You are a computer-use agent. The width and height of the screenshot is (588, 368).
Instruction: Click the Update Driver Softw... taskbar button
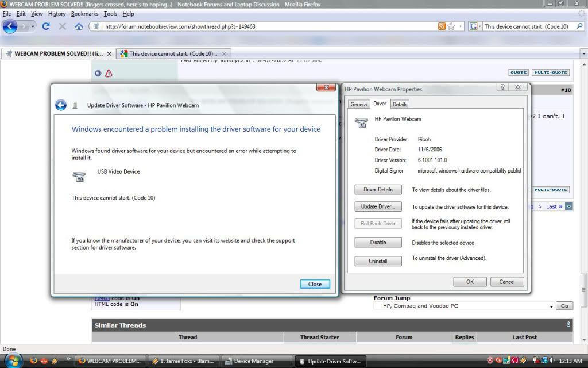coord(330,361)
